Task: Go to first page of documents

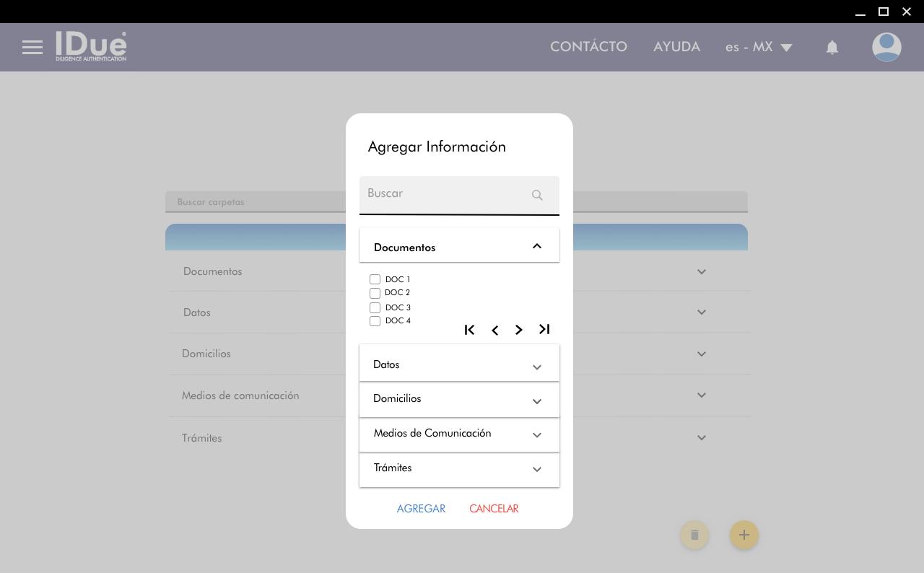Action: point(469,330)
